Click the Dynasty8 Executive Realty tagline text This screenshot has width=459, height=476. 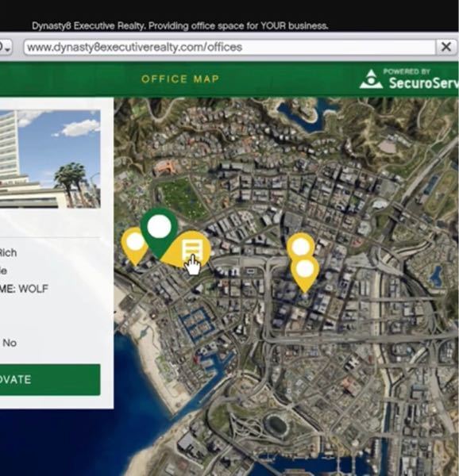(x=180, y=26)
